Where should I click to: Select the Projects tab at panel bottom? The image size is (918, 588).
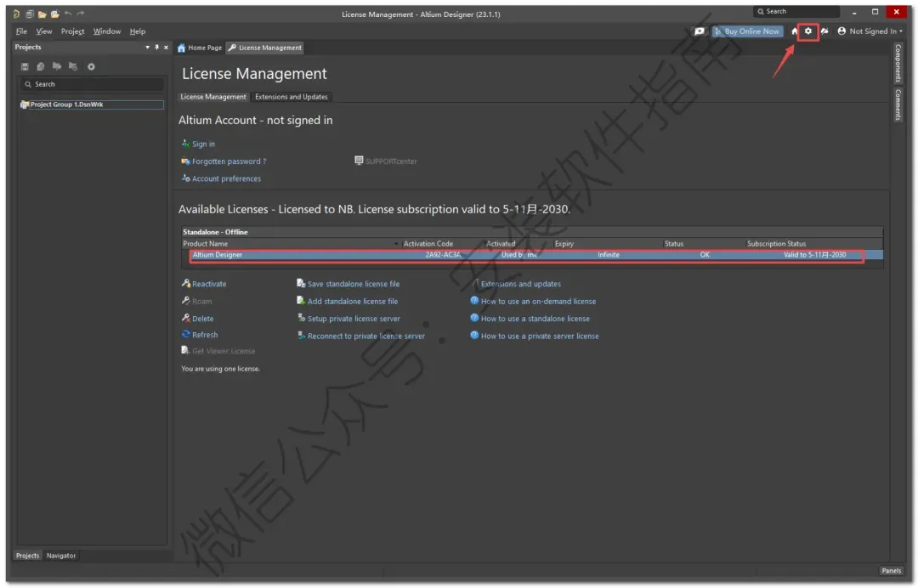pos(27,556)
